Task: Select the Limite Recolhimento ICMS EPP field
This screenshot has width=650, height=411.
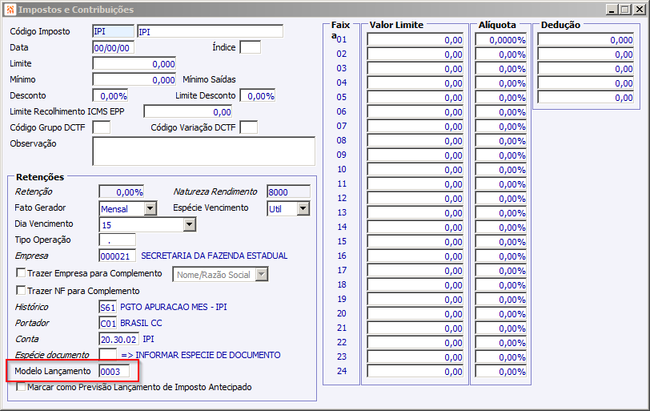Action: coord(188,112)
